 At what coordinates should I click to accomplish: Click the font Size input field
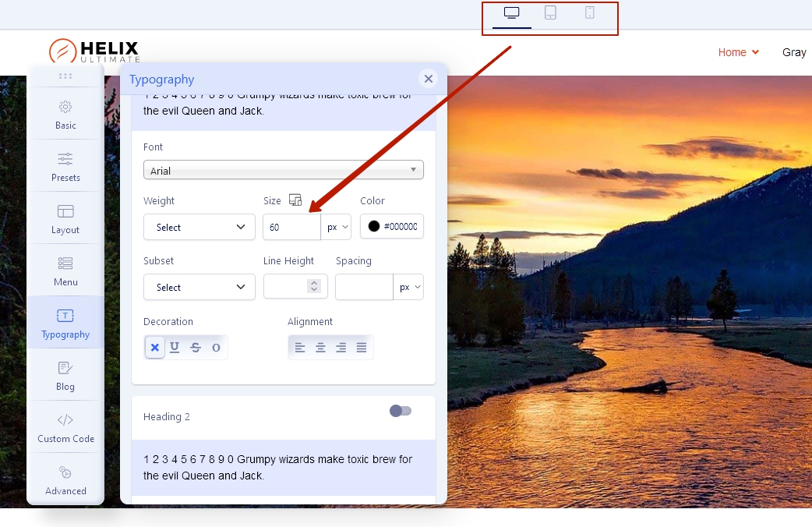pos(291,227)
